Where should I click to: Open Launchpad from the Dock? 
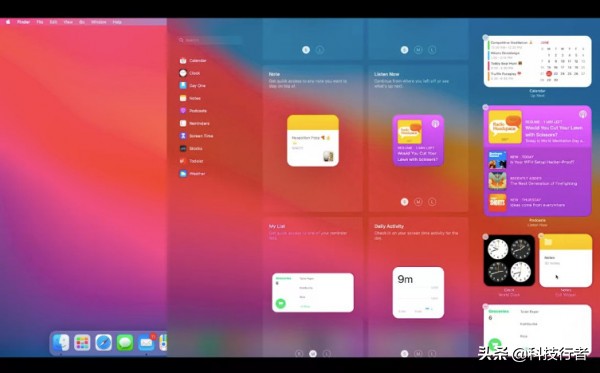(82, 342)
